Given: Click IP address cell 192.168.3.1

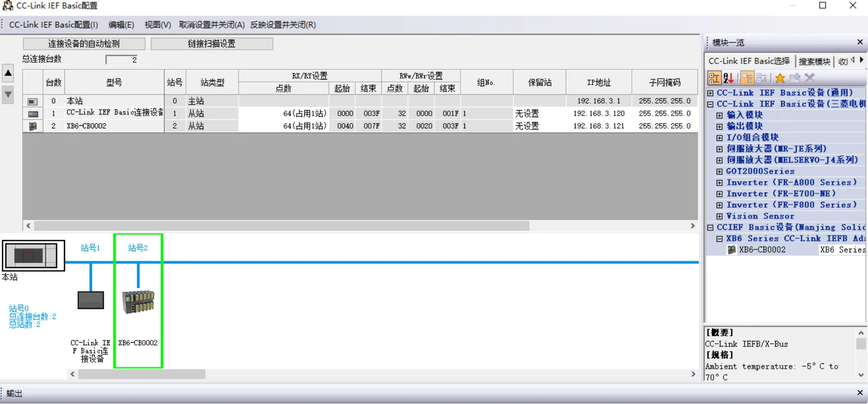Looking at the screenshot, I should (599, 101).
